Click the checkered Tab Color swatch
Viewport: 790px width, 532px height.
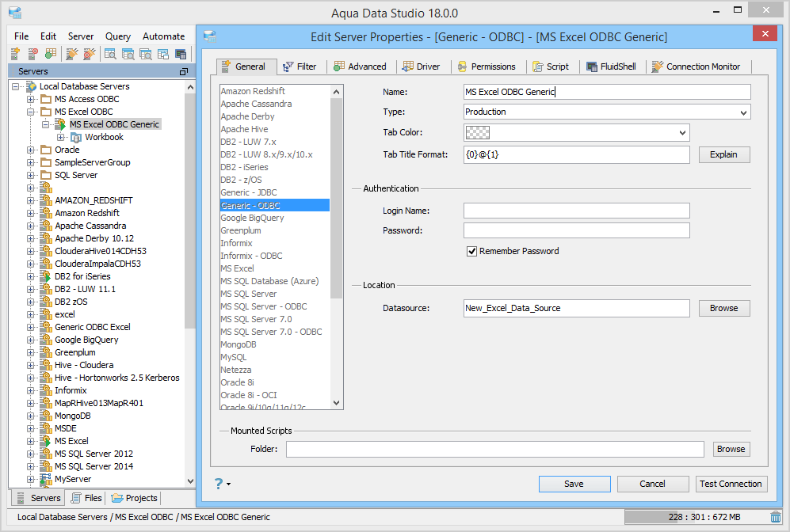click(x=477, y=133)
